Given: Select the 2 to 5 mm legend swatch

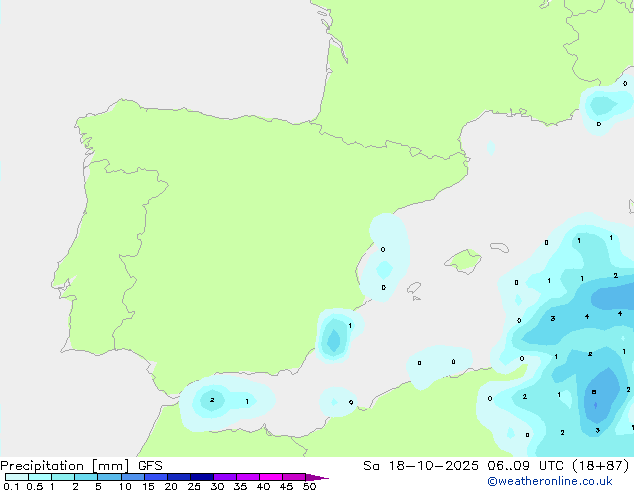Looking at the screenshot, I should [x=86, y=477].
